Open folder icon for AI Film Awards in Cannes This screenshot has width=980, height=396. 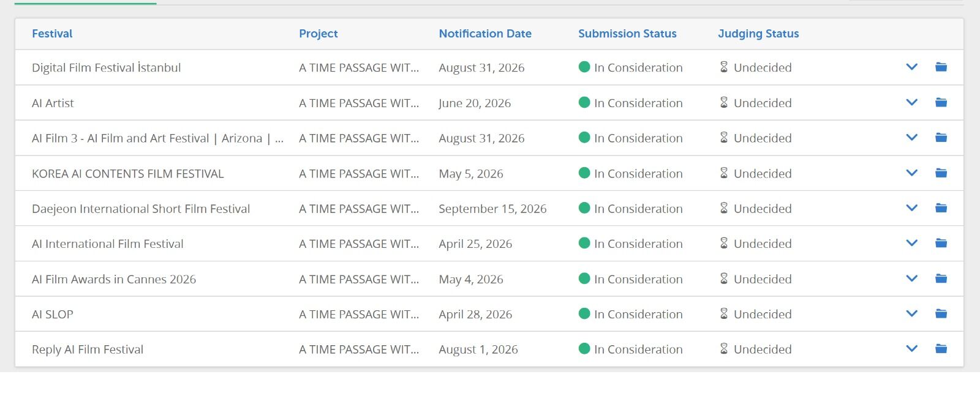tap(941, 278)
